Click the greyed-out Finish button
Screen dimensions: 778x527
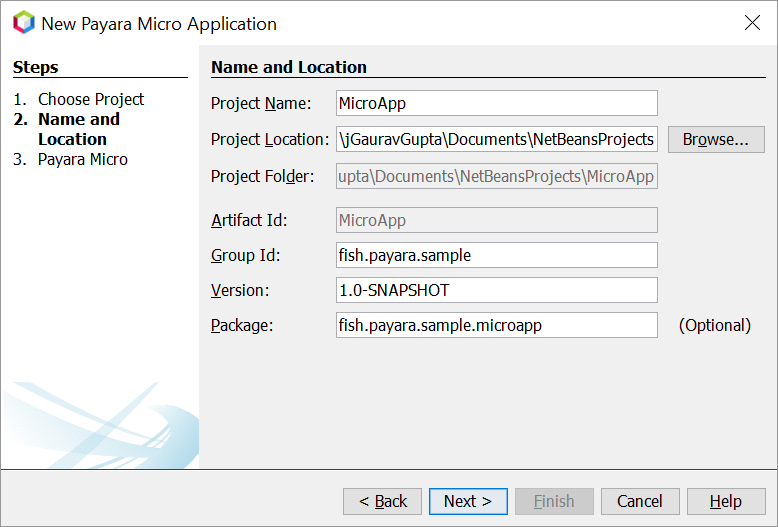point(554,501)
